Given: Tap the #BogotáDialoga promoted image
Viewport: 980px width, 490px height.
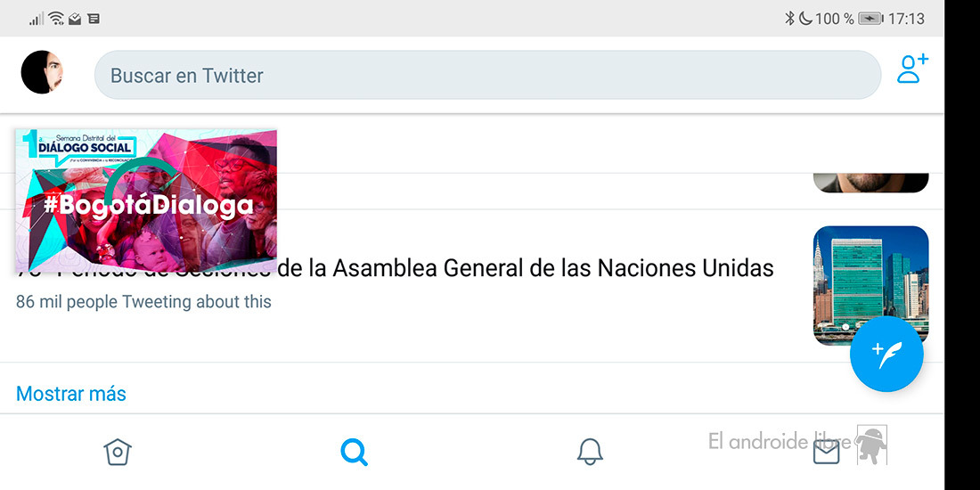Looking at the screenshot, I should tap(146, 200).
